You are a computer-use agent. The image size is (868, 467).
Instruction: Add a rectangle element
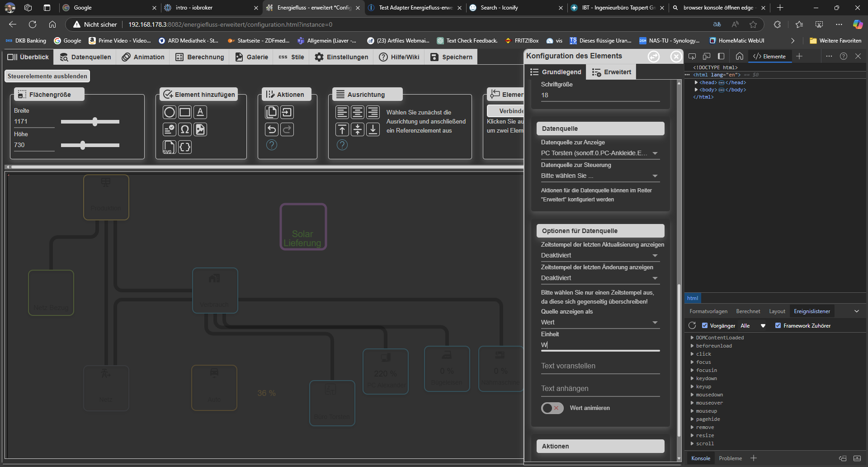pyautogui.click(x=185, y=112)
